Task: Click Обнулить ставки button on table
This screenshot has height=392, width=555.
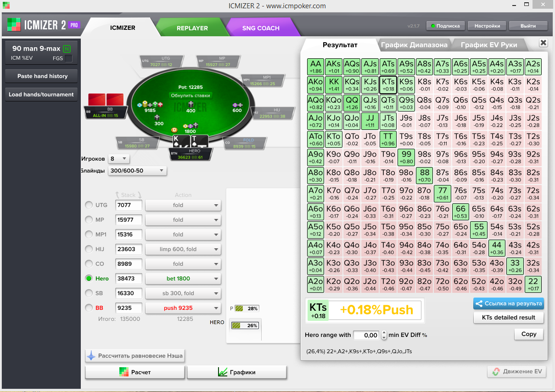Action: pyautogui.click(x=191, y=95)
